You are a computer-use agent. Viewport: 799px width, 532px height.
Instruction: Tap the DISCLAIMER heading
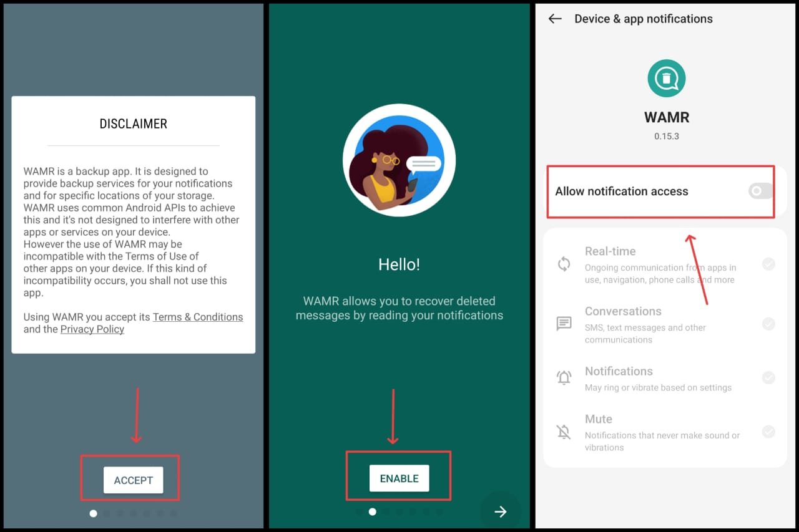pyautogui.click(x=134, y=123)
